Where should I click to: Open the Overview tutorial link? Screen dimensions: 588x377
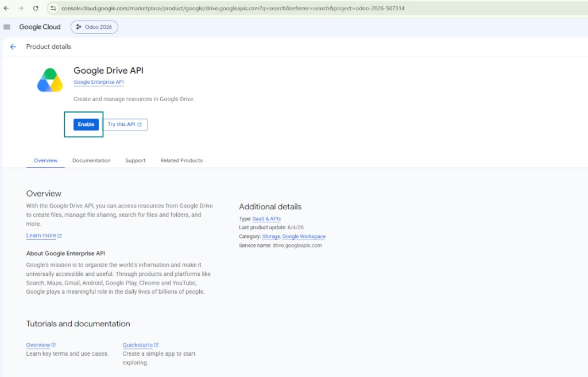click(x=41, y=345)
